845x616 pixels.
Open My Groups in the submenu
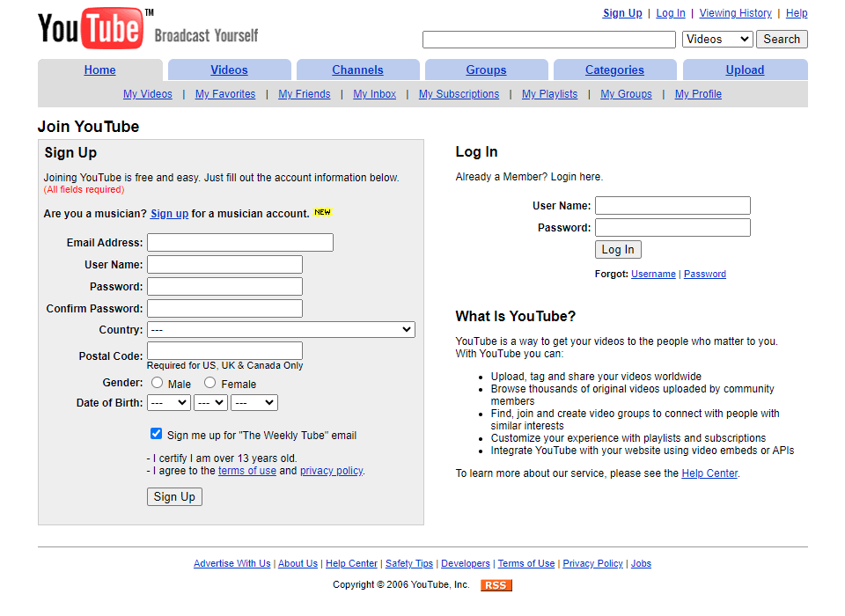626,94
